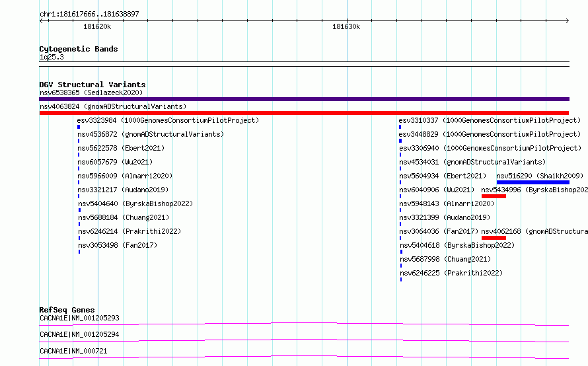Select the nsv5404640 (ByrskaBishop2022) label

[x=135, y=203]
